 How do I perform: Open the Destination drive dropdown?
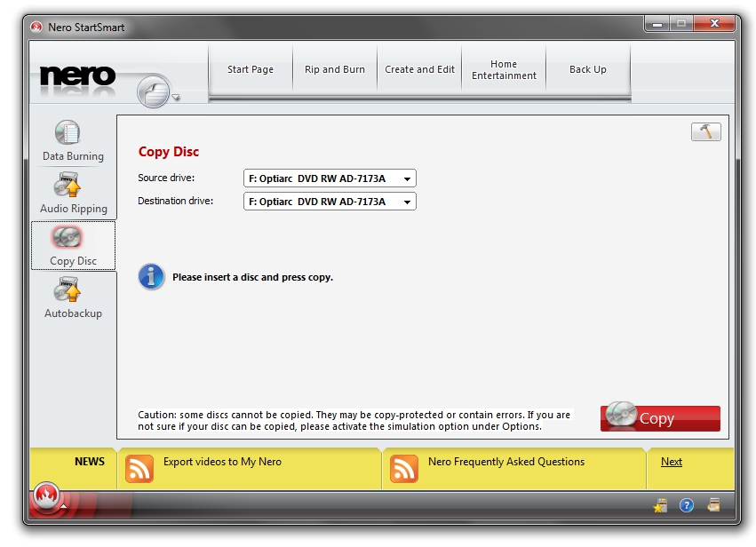(x=330, y=202)
